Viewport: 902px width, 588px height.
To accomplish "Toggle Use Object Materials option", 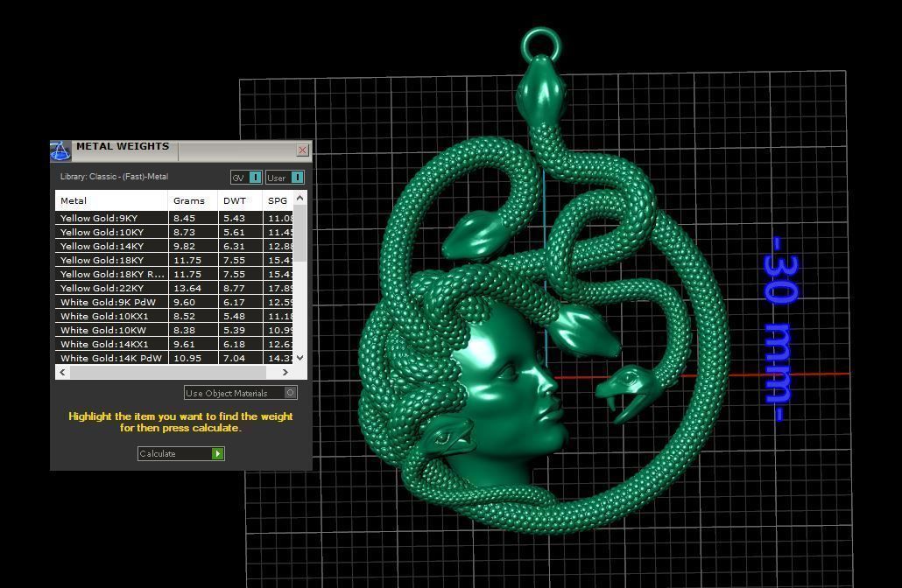I will click(241, 393).
